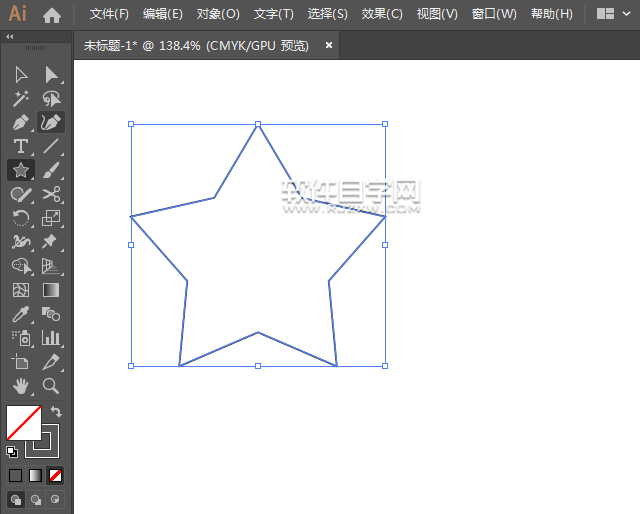Open the 效果(C) menu
This screenshot has width=640, height=514.
382,14
